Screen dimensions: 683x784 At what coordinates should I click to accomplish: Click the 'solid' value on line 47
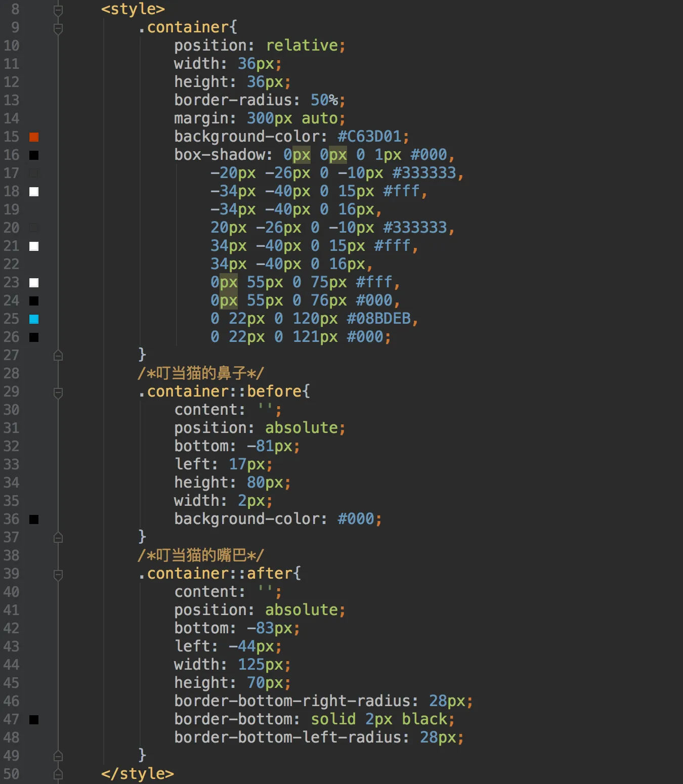pos(333,719)
